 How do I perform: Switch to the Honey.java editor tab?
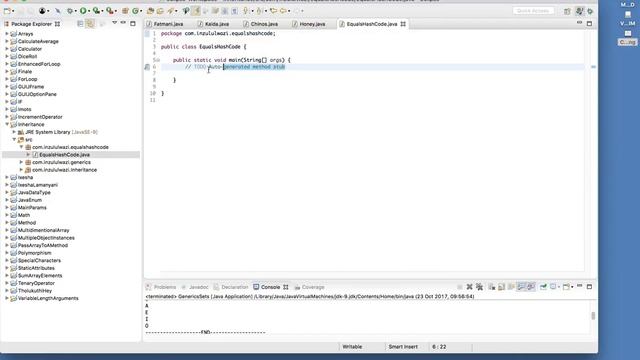pyautogui.click(x=309, y=24)
